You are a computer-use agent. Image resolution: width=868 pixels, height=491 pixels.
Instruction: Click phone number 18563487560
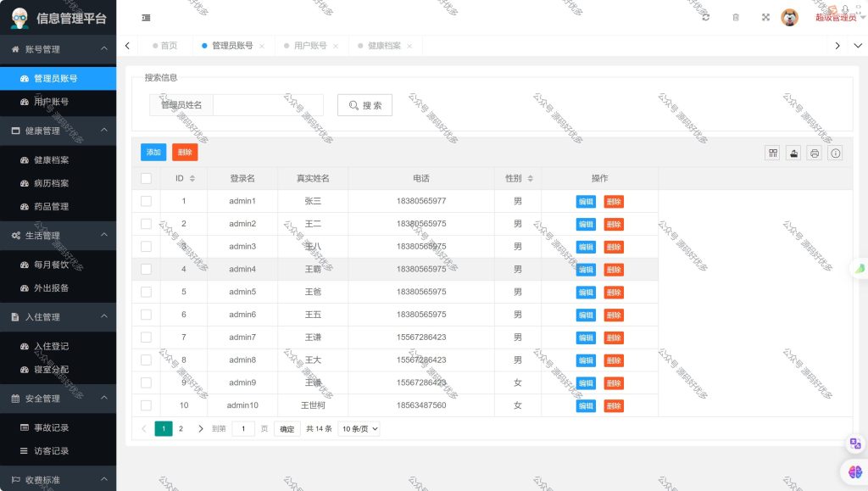(x=421, y=405)
